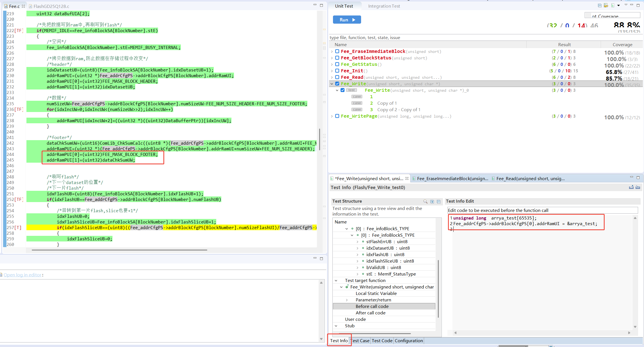
Task: Click expand all icon in Test Structure
Action: [x=432, y=201]
